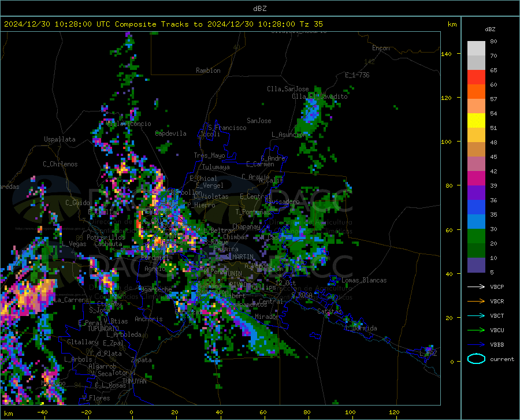The image size is (520, 420).
Task: Click the TUPUNGATO place label
Action: (x=103, y=329)
